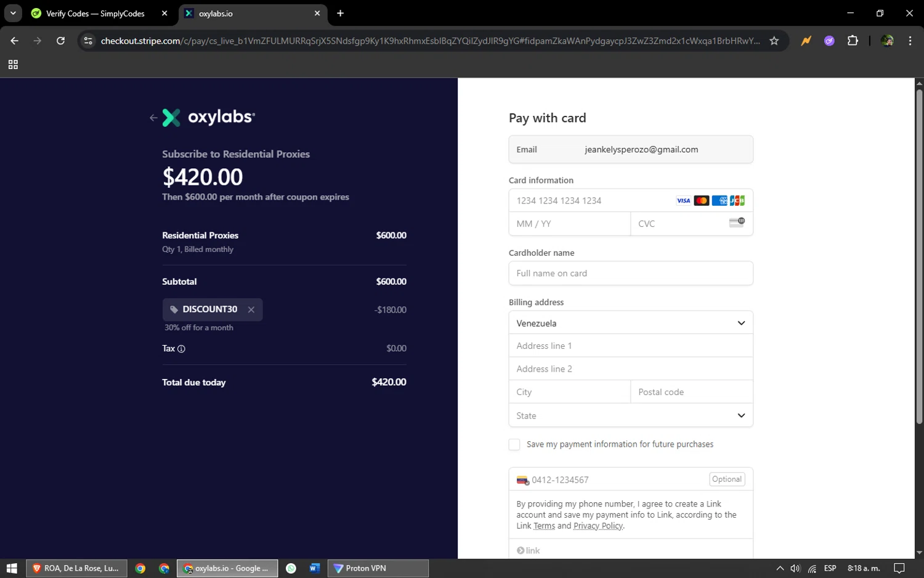Click the volume icon in system tray
Screen dimensions: 924x578
click(x=795, y=568)
